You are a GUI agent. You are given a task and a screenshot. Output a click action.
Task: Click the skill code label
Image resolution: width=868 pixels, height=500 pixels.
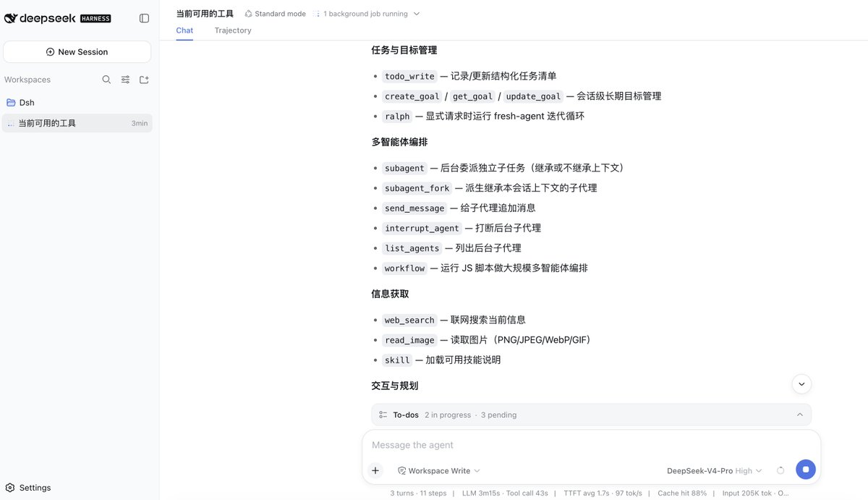397,360
